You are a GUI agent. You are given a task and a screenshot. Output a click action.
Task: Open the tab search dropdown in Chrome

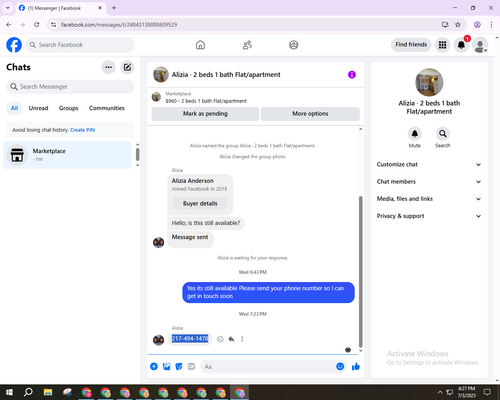pos(8,8)
